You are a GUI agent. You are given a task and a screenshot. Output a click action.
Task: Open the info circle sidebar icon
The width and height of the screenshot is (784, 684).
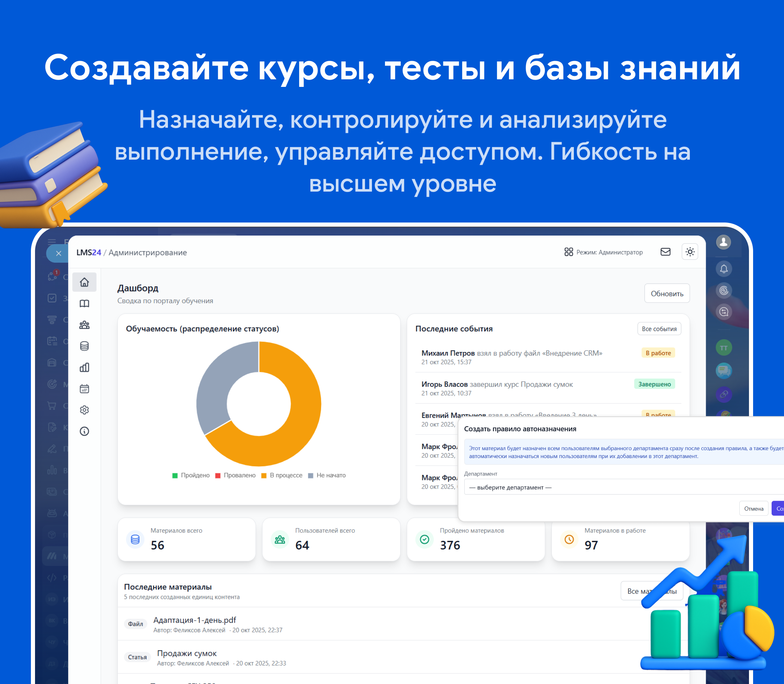click(84, 431)
